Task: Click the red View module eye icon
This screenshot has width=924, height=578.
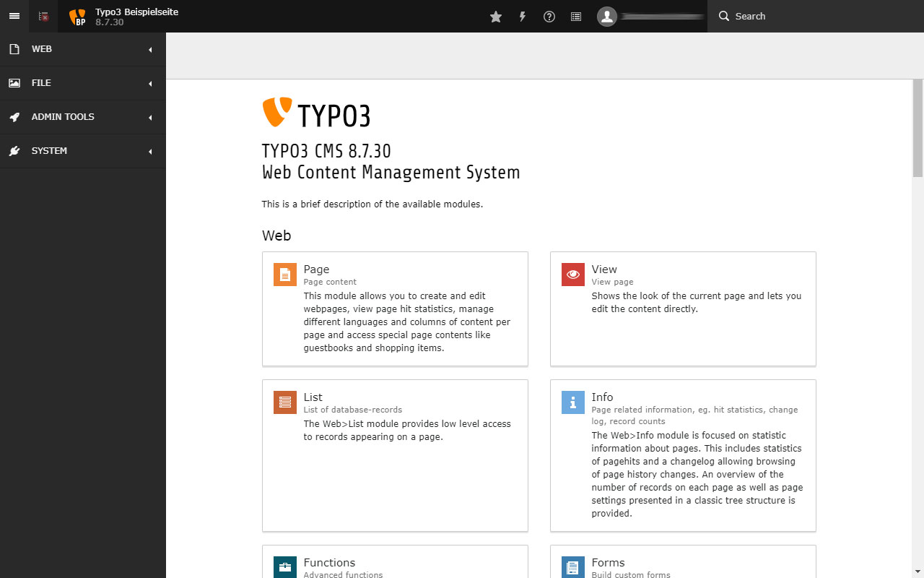Action: click(573, 275)
